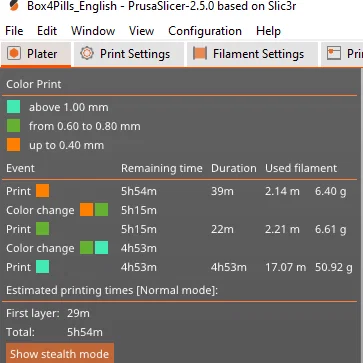This screenshot has width=363, height=363.
Task: Click Show stealth mode button
Action: [x=60, y=353]
